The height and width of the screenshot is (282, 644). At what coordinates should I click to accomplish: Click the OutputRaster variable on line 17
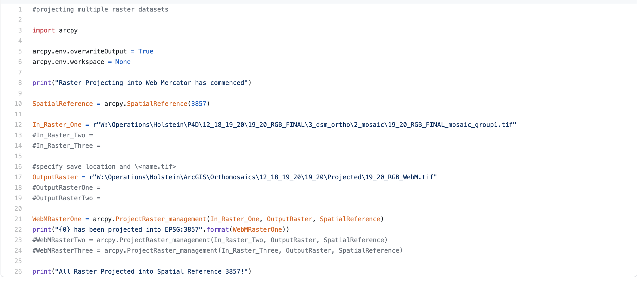[55, 177]
